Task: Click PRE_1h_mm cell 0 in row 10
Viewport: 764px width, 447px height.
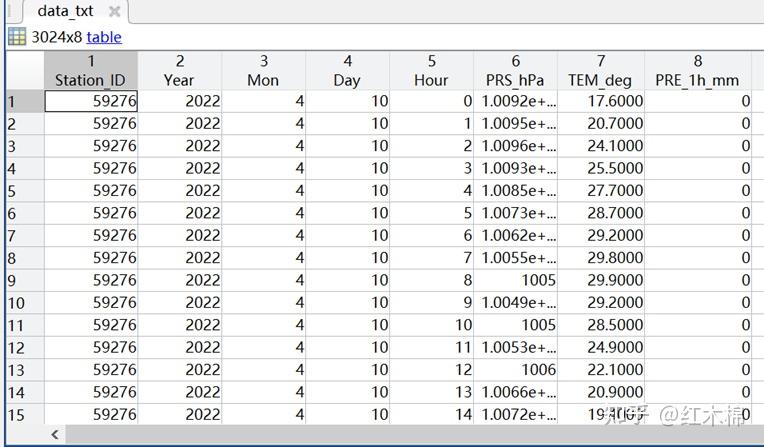Action: 698,303
